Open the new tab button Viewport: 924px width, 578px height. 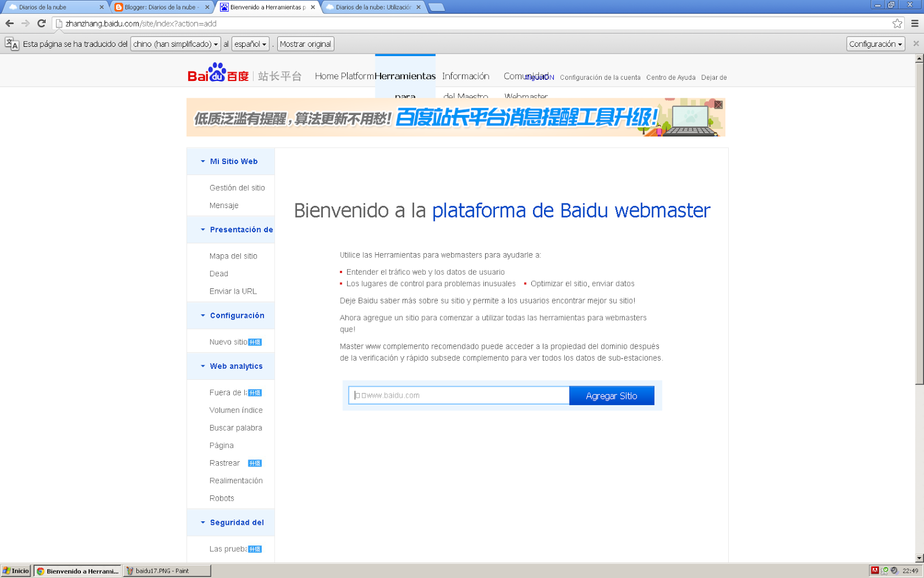pos(437,7)
